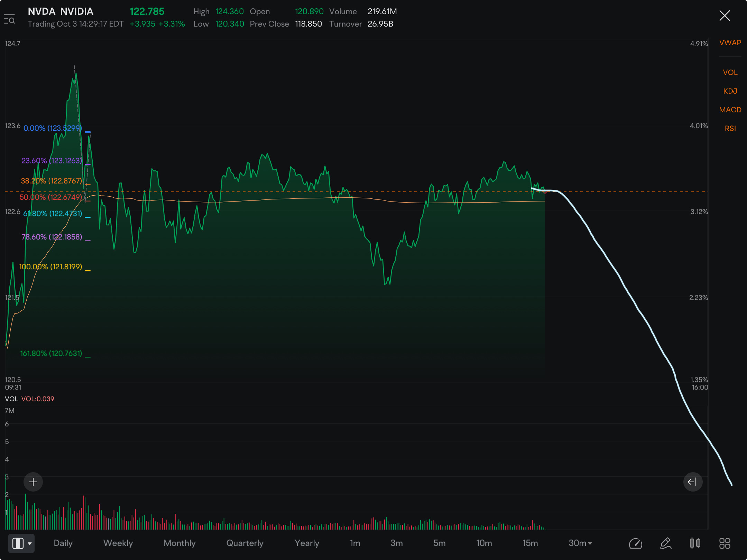Image resolution: width=747 pixels, height=560 pixels.
Task: Switch to the Yearly timeframe
Action: [x=307, y=543]
